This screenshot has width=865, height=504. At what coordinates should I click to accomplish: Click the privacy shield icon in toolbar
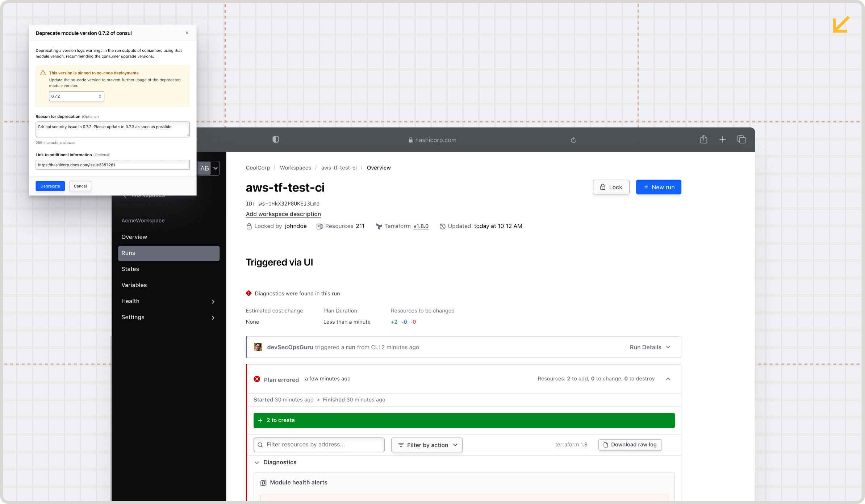tap(276, 139)
